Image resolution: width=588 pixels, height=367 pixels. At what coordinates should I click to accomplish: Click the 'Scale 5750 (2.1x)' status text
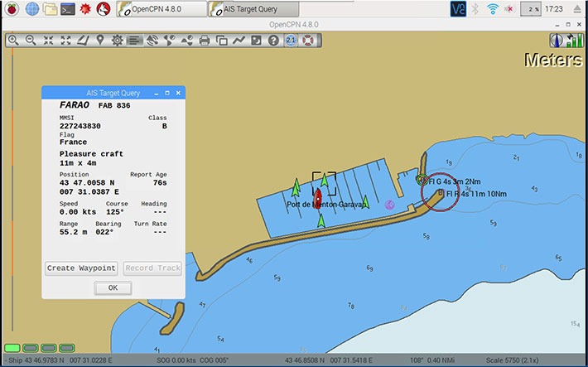point(513,360)
